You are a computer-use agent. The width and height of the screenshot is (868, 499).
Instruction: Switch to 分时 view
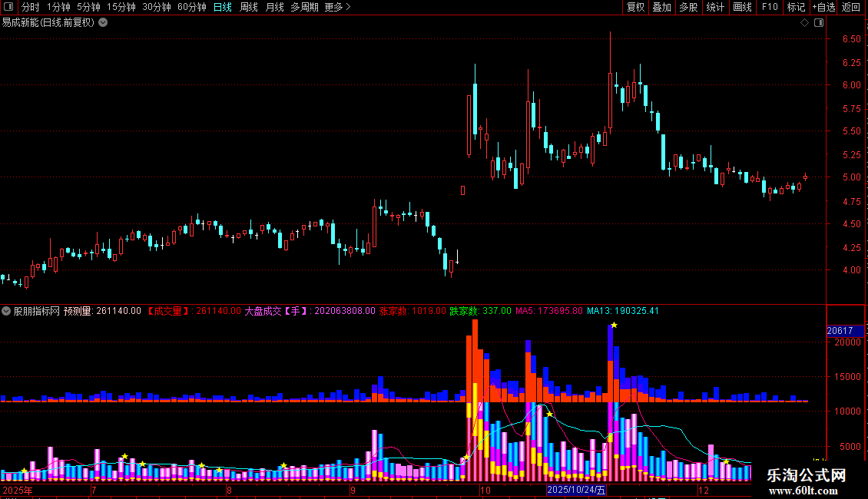[31, 7]
